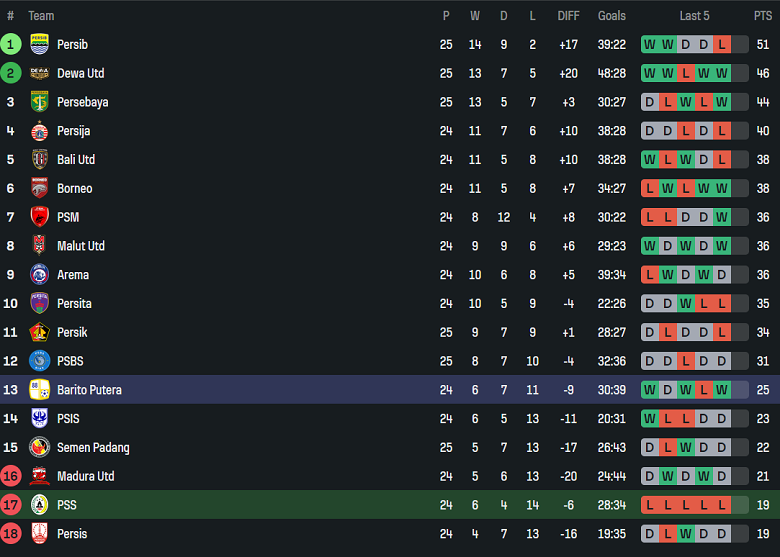
Task: Click the Bali Utd club badge
Action: tap(40, 159)
